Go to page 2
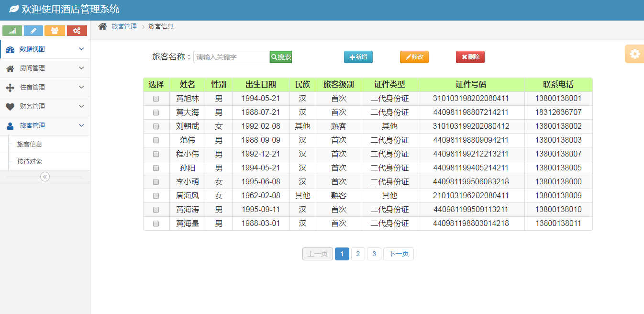 point(358,254)
